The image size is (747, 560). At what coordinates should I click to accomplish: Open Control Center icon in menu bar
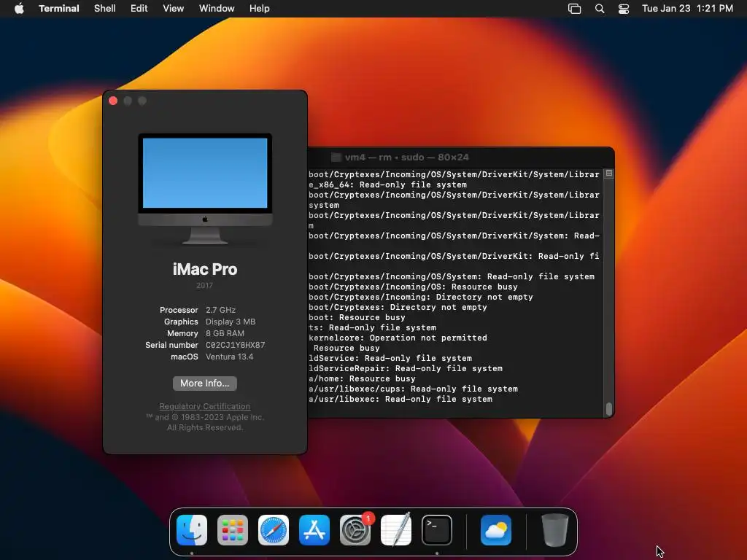(624, 9)
